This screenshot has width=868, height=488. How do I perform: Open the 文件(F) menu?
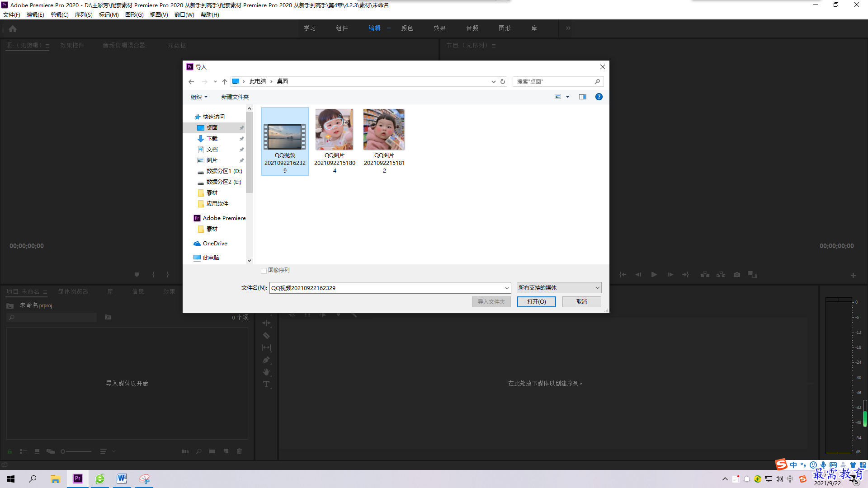pyautogui.click(x=12, y=15)
